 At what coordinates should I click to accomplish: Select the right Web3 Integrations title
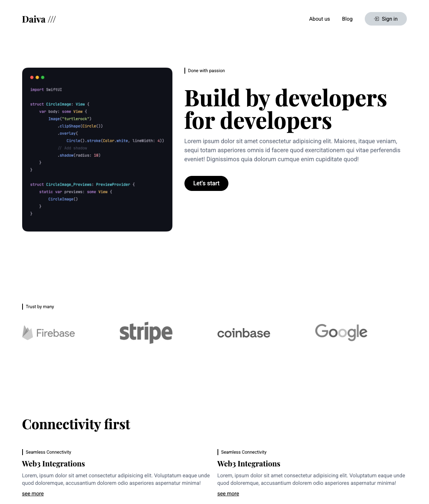coord(249,463)
